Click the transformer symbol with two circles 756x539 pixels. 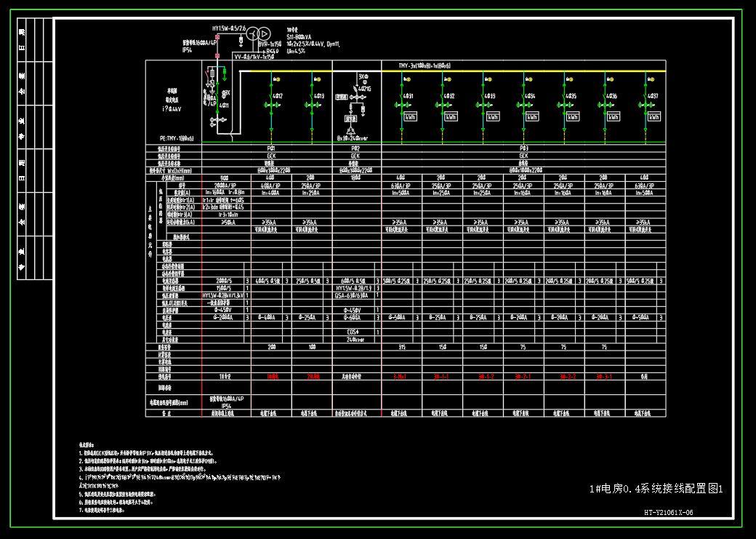[x=259, y=33]
